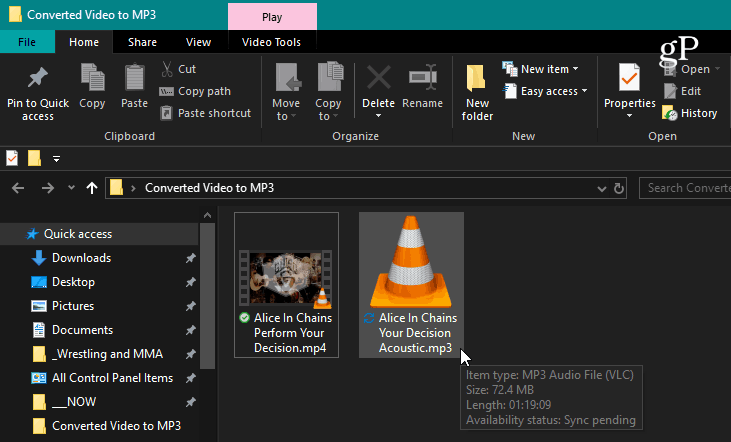
Task: Click the navigation pane scrollbar thumb
Action: (x=207, y=296)
